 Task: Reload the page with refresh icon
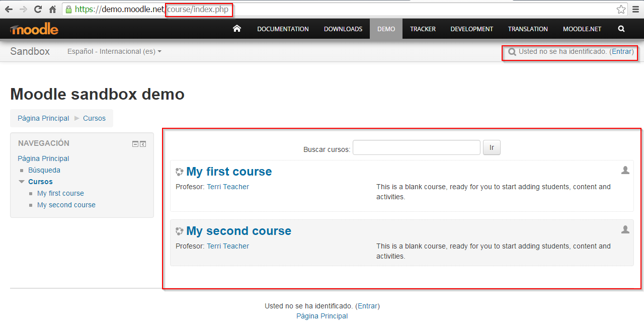pyautogui.click(x=38, y=9)
